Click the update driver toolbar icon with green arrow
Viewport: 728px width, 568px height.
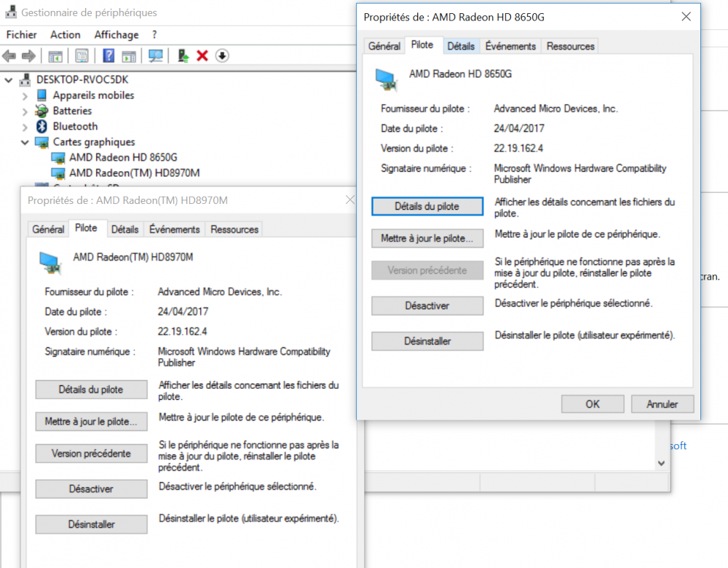pyautogui.click(x=183, y=56)
